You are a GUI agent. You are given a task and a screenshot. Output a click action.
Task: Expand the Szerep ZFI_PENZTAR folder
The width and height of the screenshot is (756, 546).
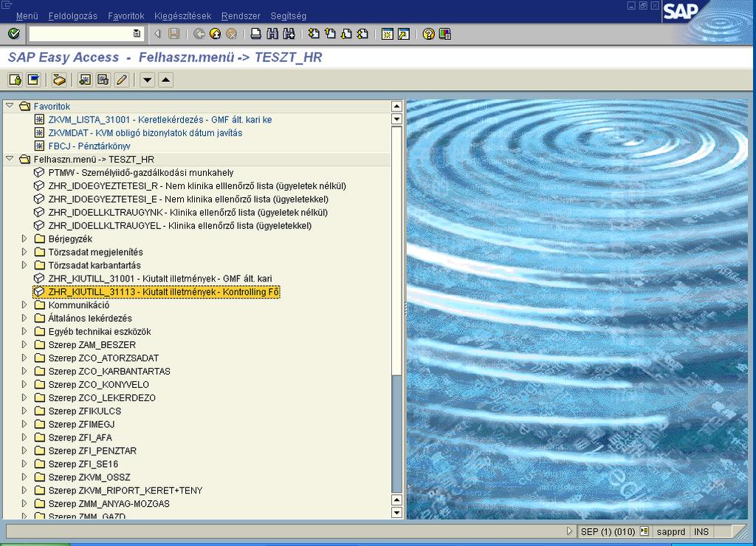[x=24, y=450]
